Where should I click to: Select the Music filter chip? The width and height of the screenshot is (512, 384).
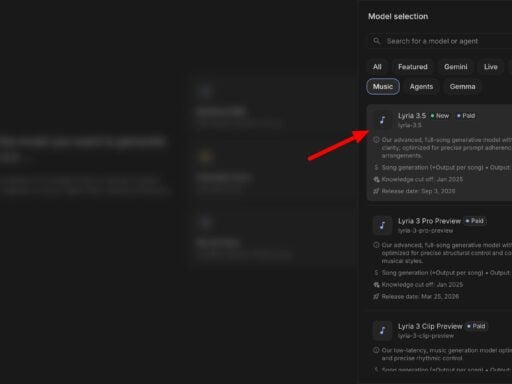(x=383, y=87)
